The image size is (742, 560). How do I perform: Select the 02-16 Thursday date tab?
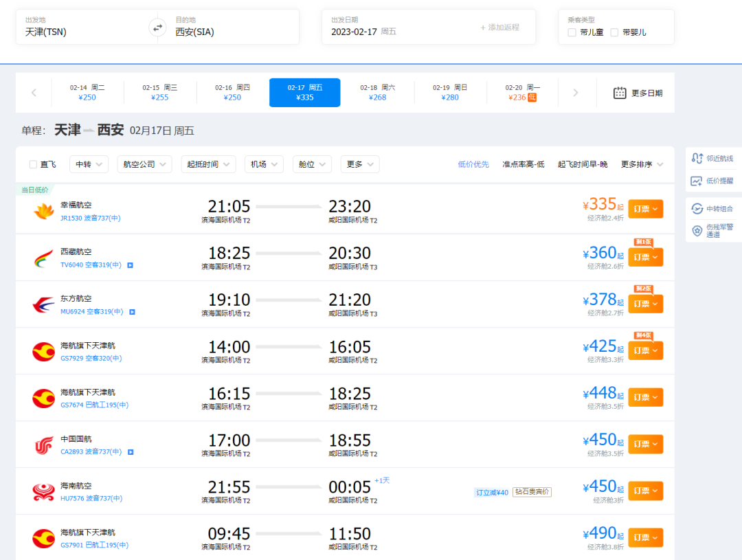pyautogui.click(x=232, y=92)
